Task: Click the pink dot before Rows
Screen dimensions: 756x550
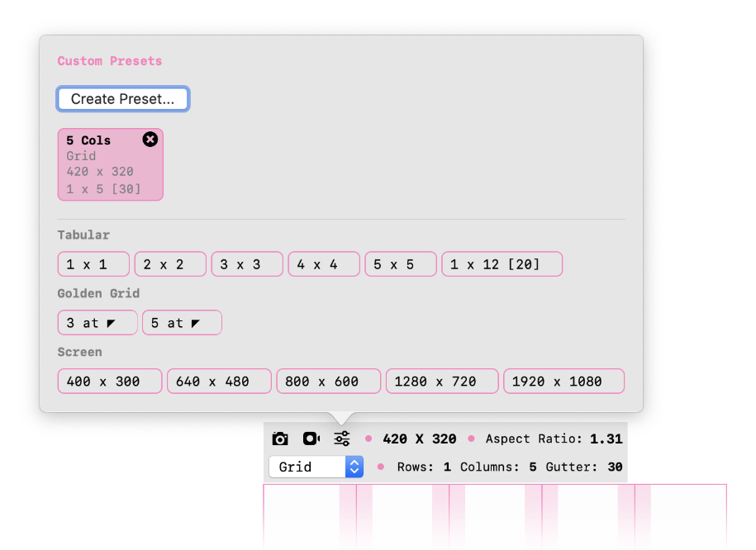Action: point(381,467)
